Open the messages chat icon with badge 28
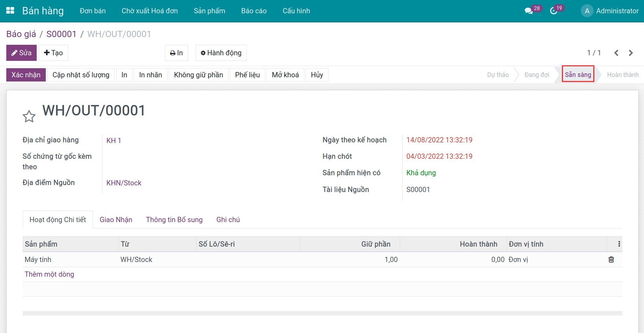The image size is (644, 333). 529,11
